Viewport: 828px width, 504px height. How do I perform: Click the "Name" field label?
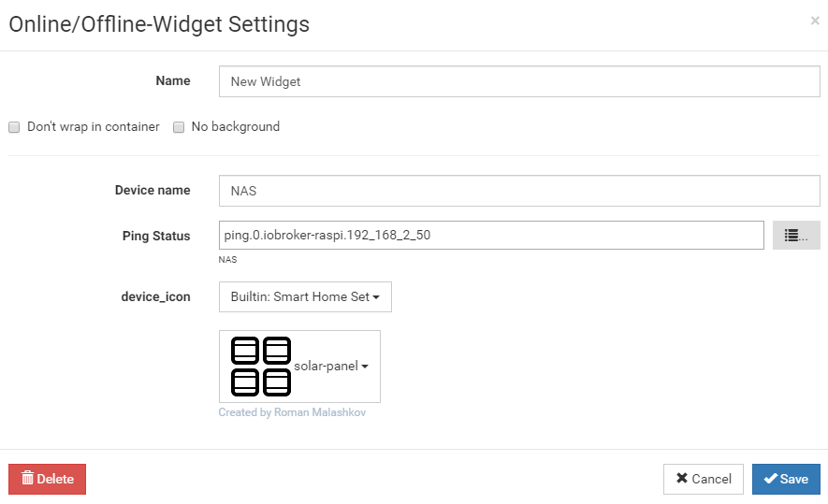[173, 81]
